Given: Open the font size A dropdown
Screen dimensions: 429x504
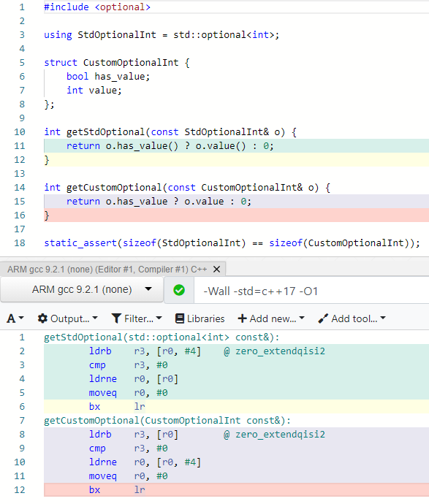Looking at the screenshot, I should pyautogui.click(x=15, y=318).
